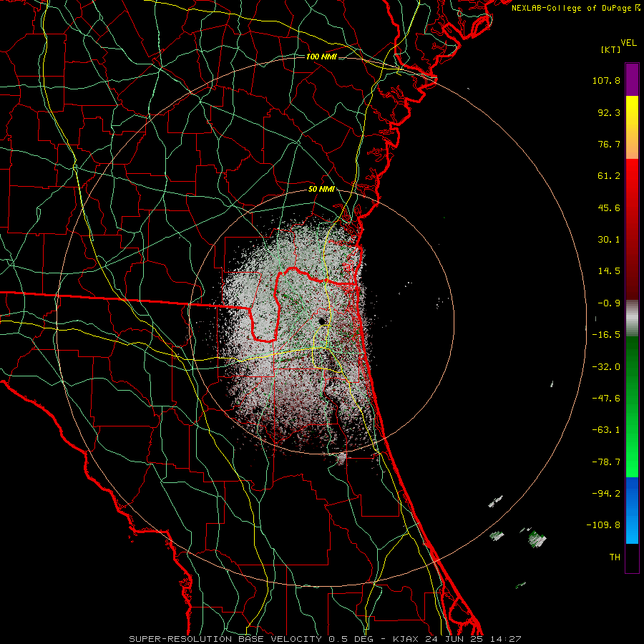
Task: Click the -63.1 velocity scale value
Action: [x=606, y=430]
